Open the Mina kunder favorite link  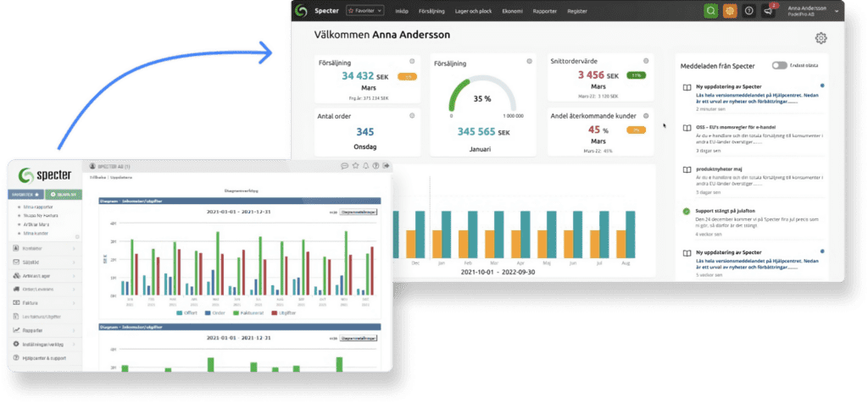(34, 234)
